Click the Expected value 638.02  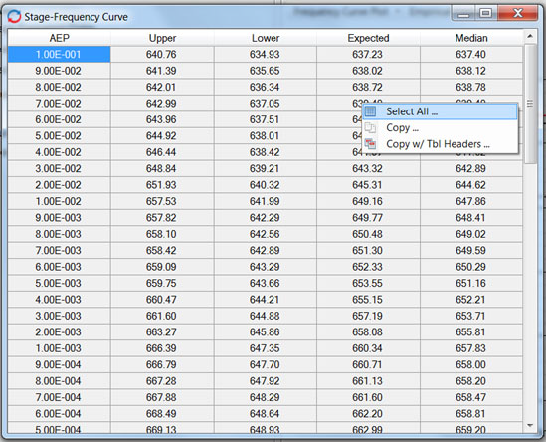(367, 71)
